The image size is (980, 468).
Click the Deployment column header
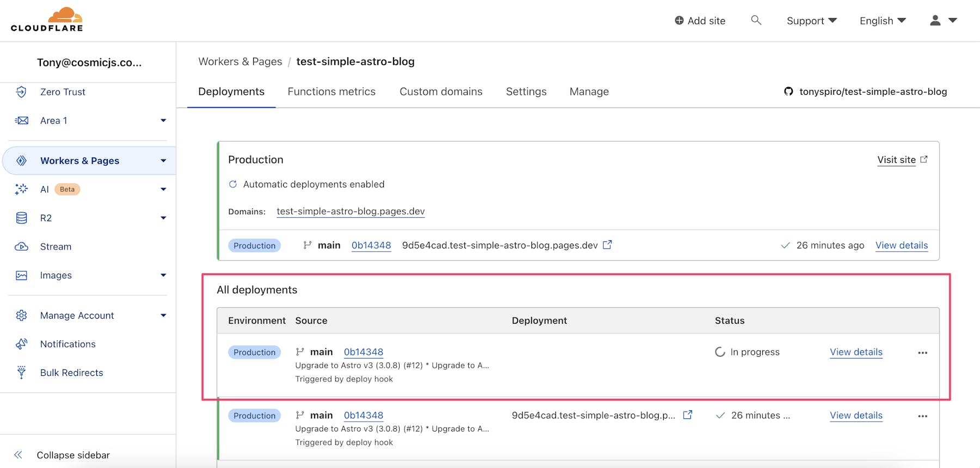(540, 320)
